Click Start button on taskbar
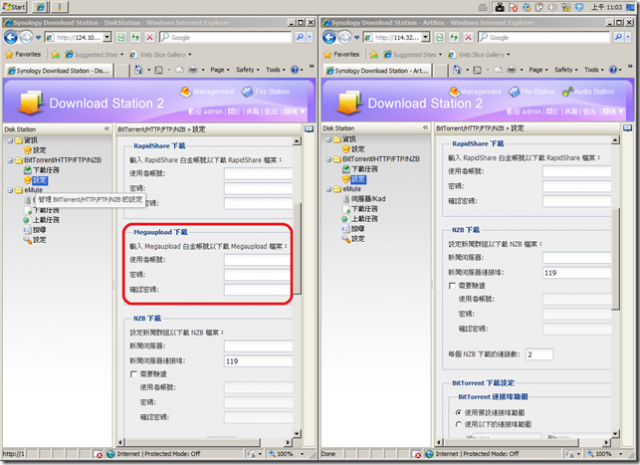The image size is (640, 465). click(x=13, y=7)
